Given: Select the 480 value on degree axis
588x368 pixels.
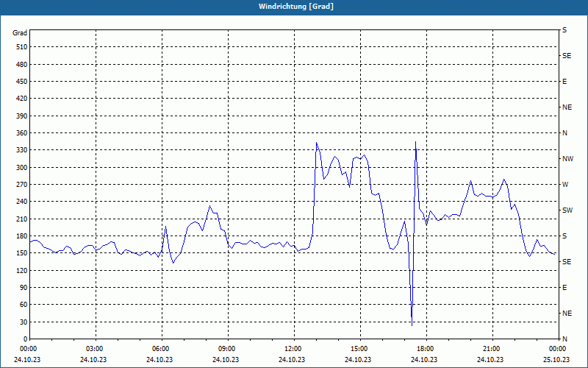Looking at the screenshot, I should coord(22,64).
